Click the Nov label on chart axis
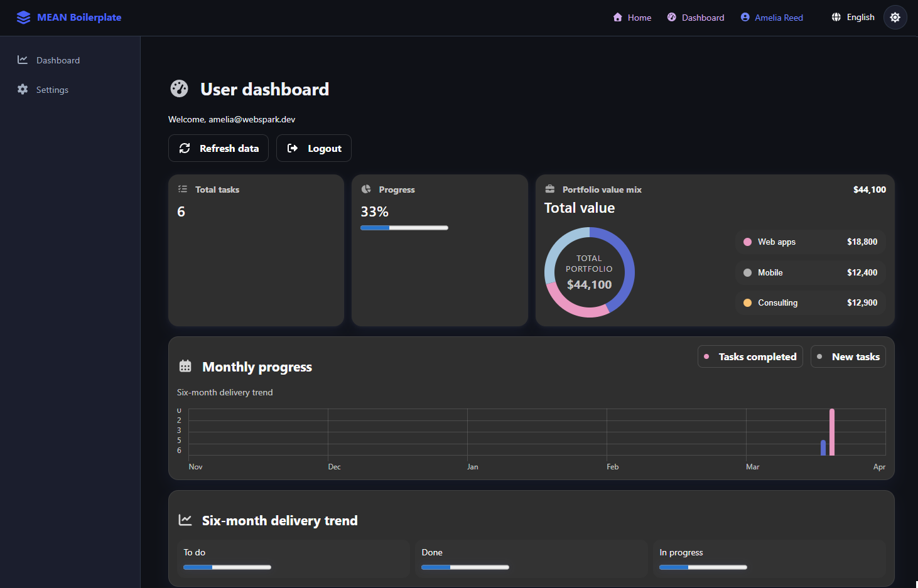This screenshot has height=588, width=918. tap(195, 467)
